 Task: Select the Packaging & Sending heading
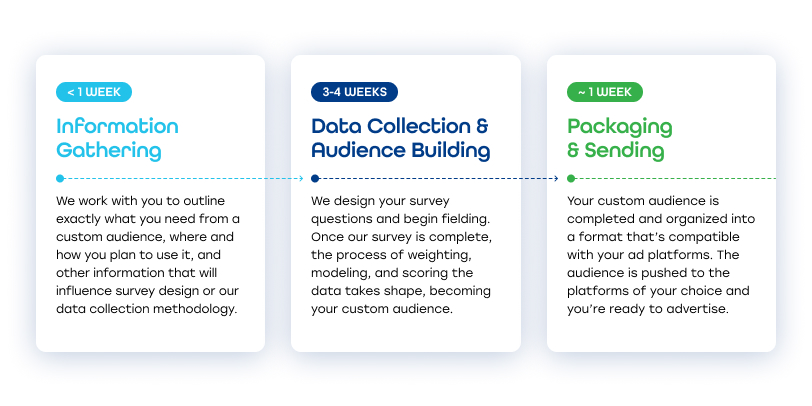tap(620, 138)
